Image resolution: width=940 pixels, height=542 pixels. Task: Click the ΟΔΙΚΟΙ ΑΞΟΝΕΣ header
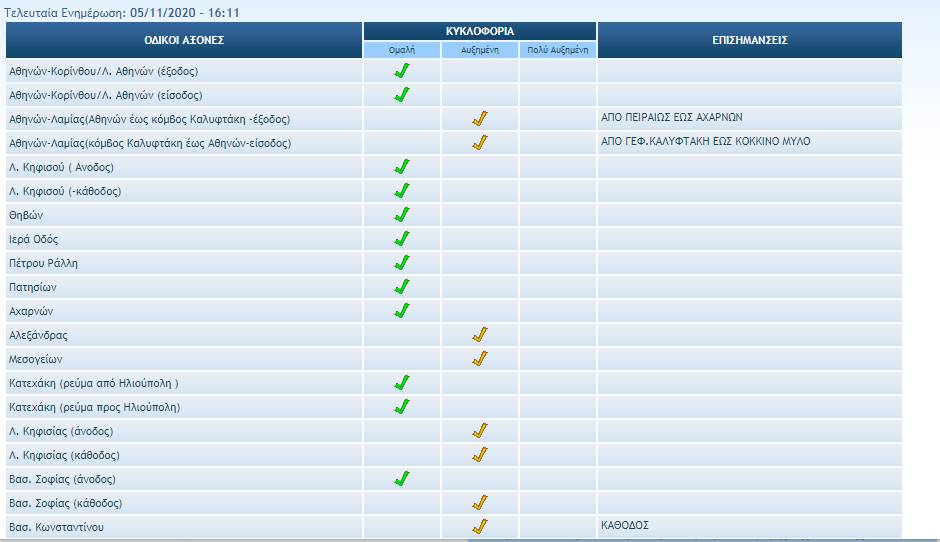184,40
